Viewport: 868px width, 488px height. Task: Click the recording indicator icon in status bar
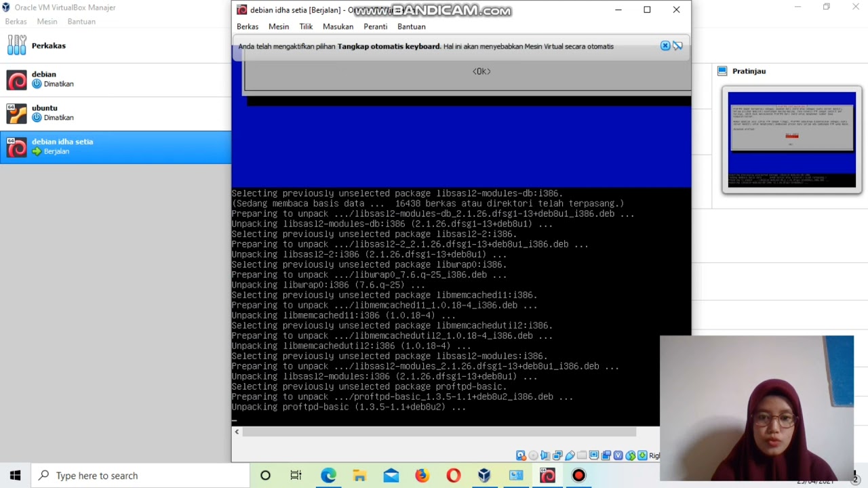(606, 455)
